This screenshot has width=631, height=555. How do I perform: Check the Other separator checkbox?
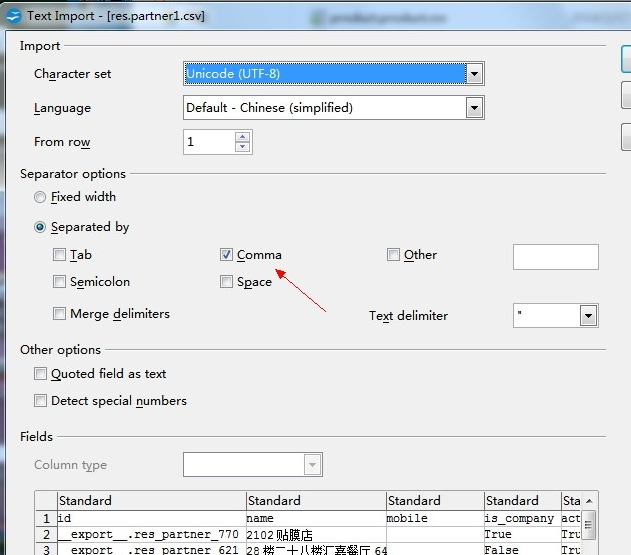click(x=394, y=256)
